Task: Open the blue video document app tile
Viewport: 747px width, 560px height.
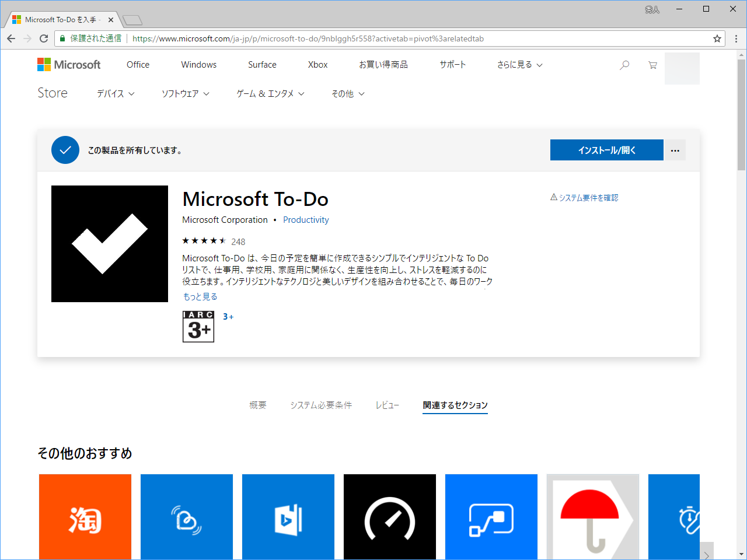Action: [x=288, y=517]
